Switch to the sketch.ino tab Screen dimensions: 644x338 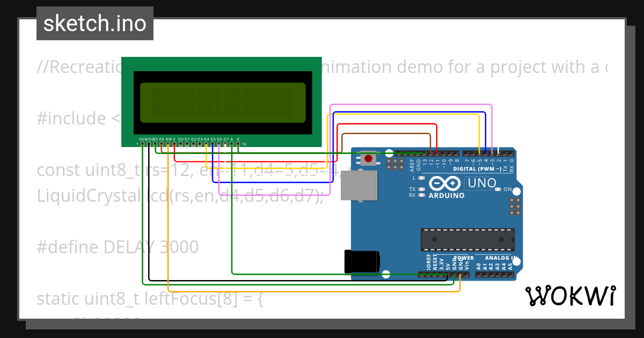pyautogui.click(x=94, y=23)
